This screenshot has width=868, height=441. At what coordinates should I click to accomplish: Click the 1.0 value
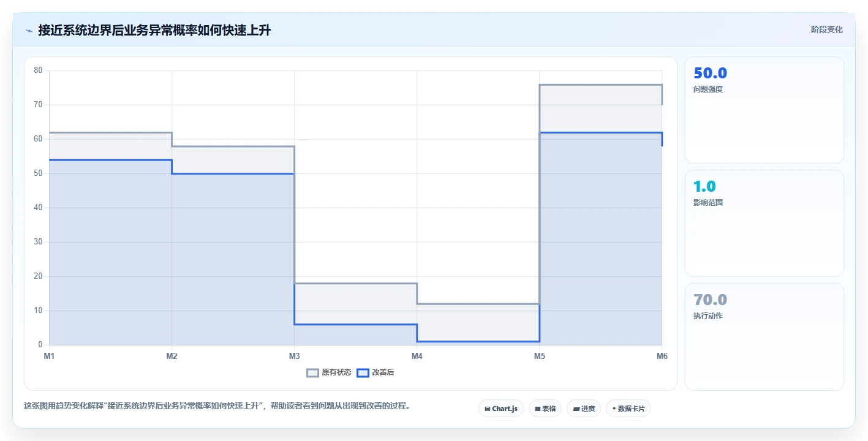coord(704,186)
